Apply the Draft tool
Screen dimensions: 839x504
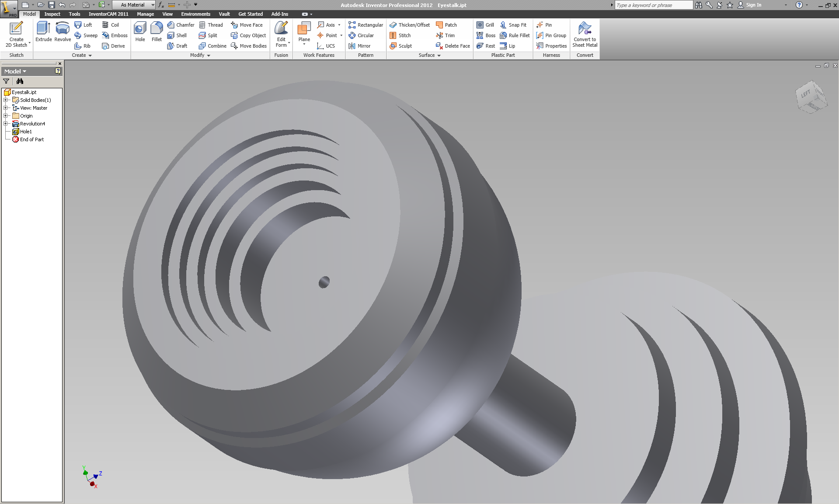(177, 46)
